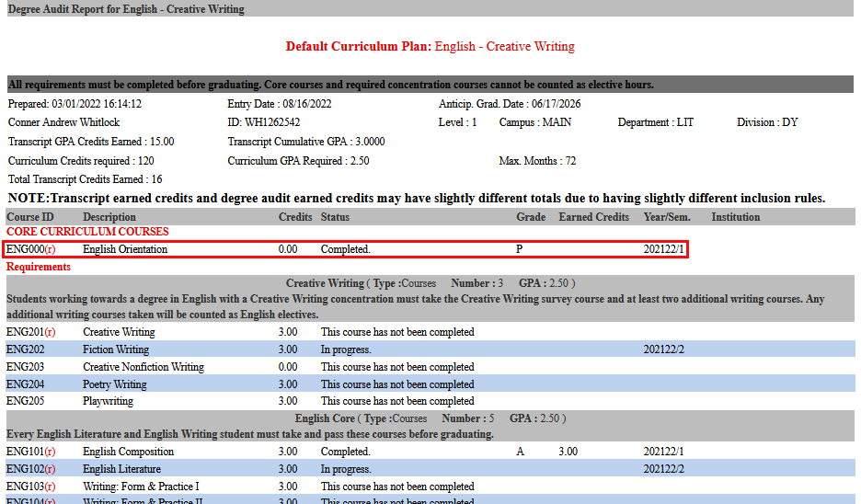Screen dimensions: 861x504
Task: Click the Grade column header
Action: [x=531, y=217]
